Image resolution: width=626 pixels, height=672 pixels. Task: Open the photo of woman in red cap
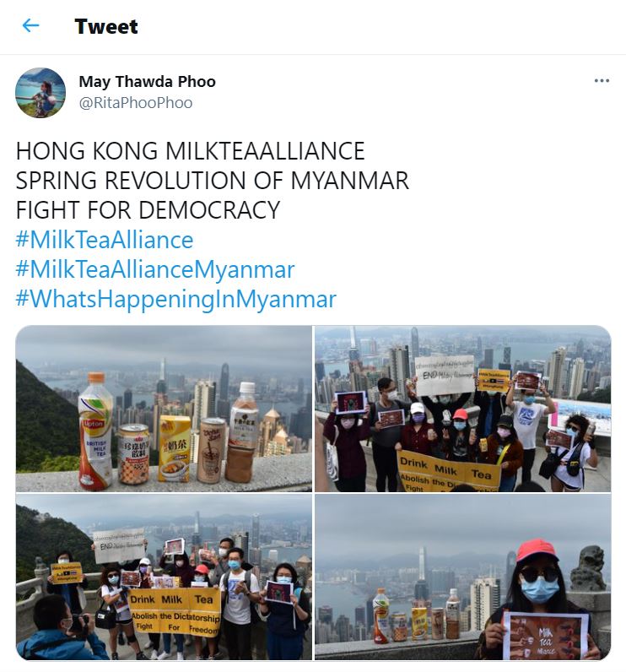[x=463, y=577]
